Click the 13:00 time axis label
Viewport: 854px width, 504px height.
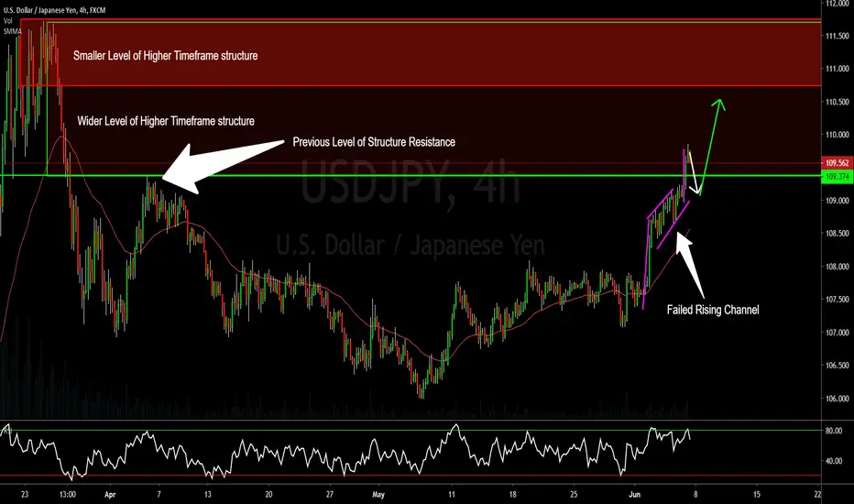(x=68, y=495)
